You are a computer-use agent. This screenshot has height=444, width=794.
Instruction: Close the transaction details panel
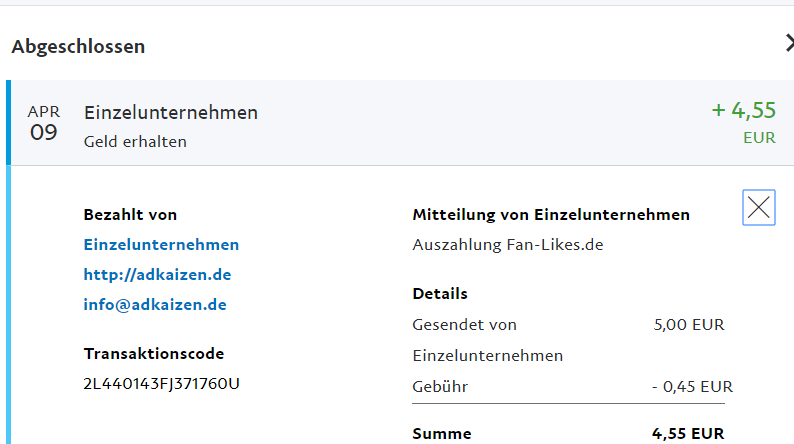[759, 207]
